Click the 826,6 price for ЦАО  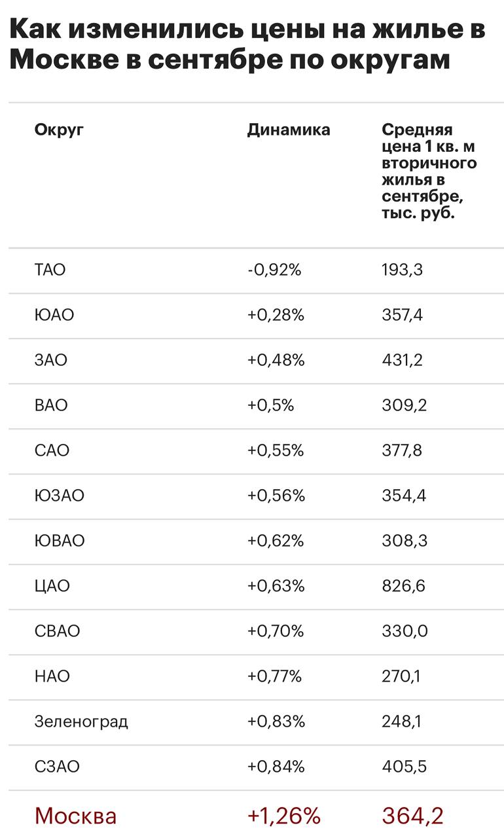tap(403, 586)
